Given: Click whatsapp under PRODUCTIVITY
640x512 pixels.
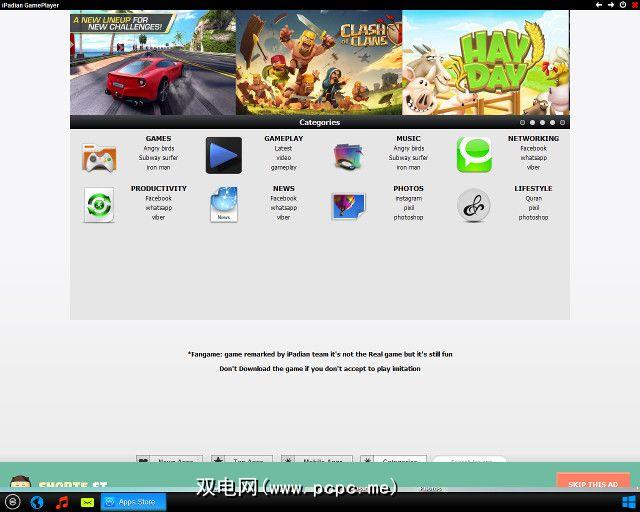Looking at the screenshot, I should (x=159, y=208).
